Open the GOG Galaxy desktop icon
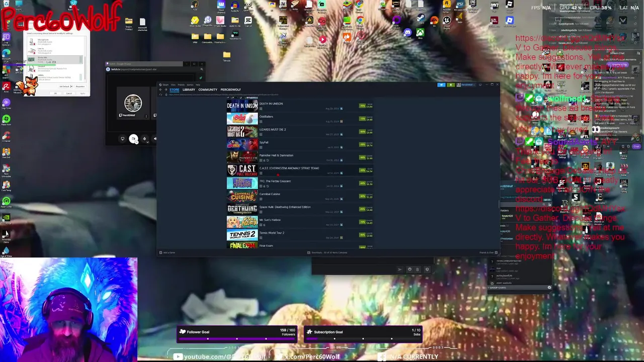 tap(396, 22)
